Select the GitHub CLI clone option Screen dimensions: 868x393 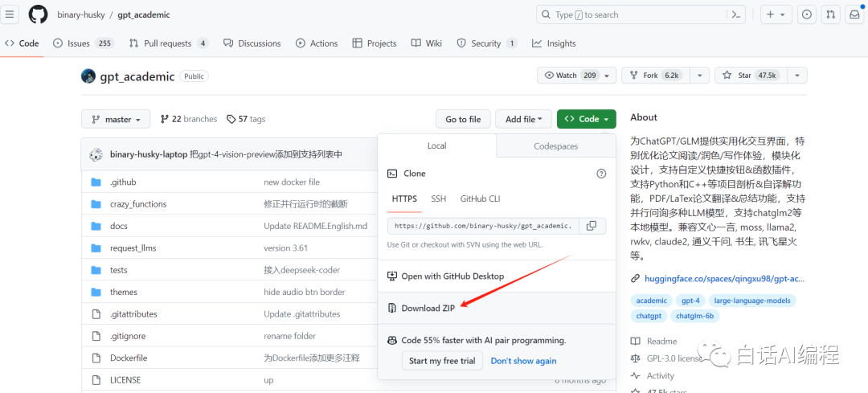(481, 199)
